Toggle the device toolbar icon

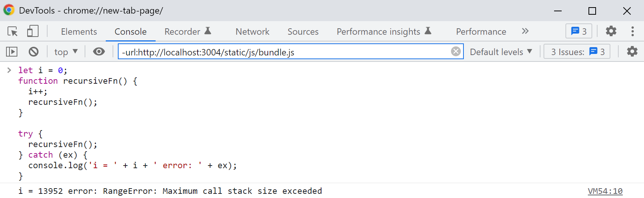point(32,31)
